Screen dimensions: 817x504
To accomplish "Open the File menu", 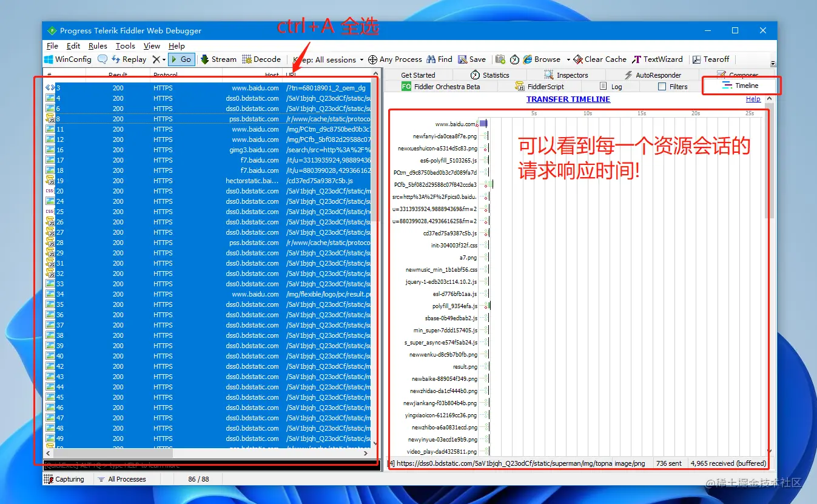I will point(52,45).
